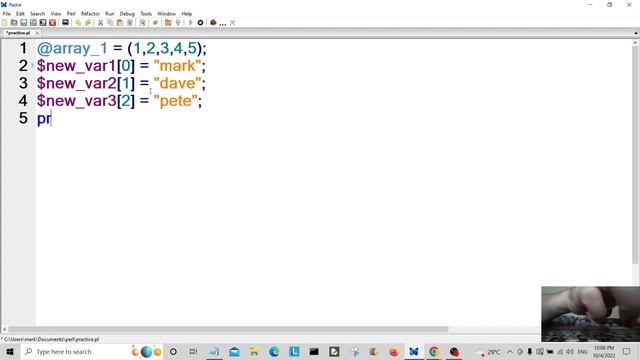Open the Run menu
Image resolution: width=640 pixels, height=360 pixels.
(110, 13)
